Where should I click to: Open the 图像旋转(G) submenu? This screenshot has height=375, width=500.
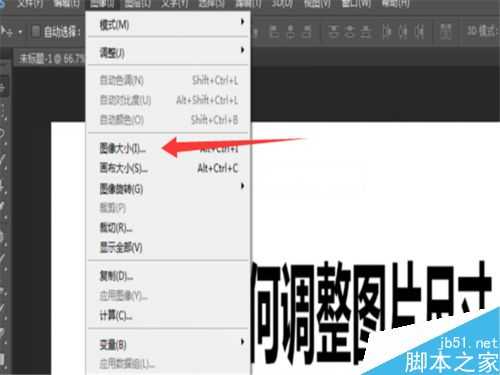click(168, 189)
